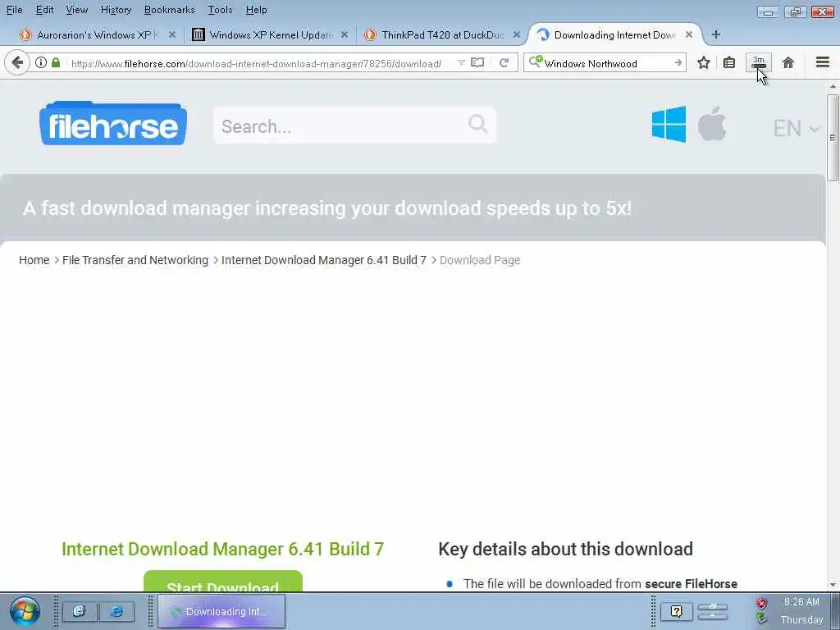Open the site information icon in address bar

[41, 62]
